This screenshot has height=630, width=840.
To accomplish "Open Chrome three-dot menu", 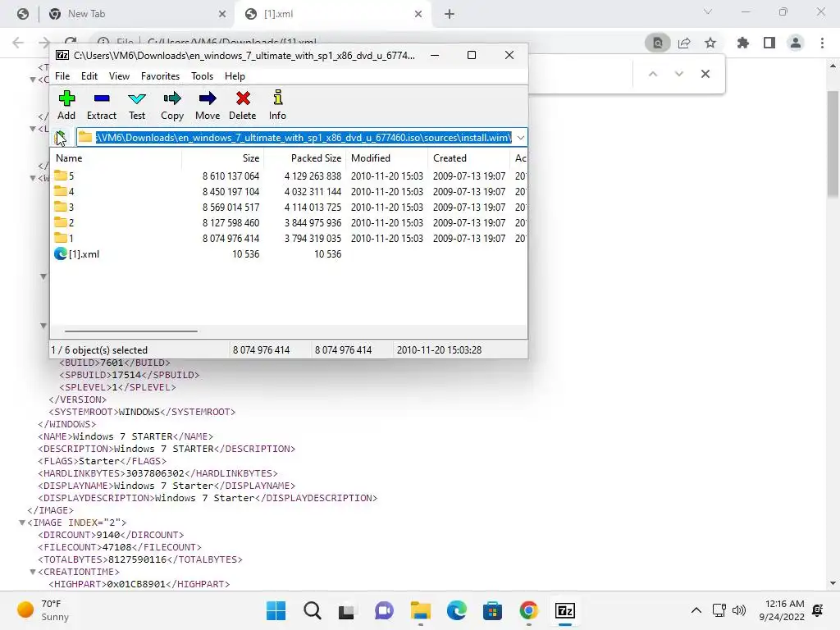I will [822, 43].
